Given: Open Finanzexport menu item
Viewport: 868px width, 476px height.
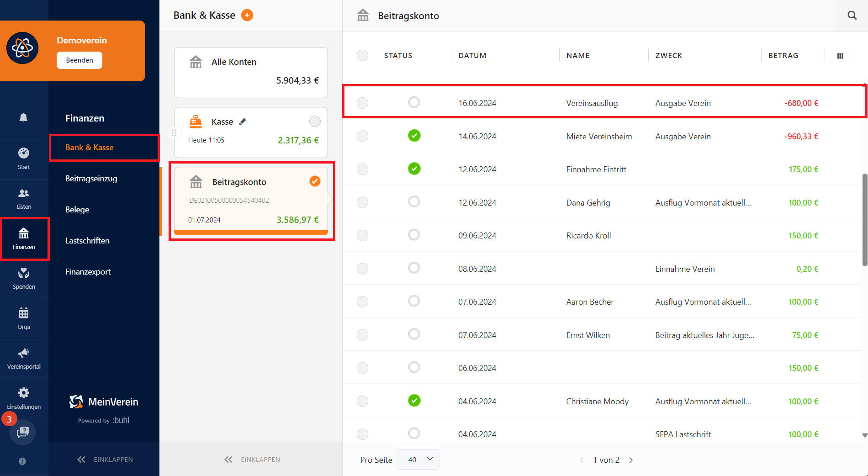Looking at the screenshot, I should 88,272.
